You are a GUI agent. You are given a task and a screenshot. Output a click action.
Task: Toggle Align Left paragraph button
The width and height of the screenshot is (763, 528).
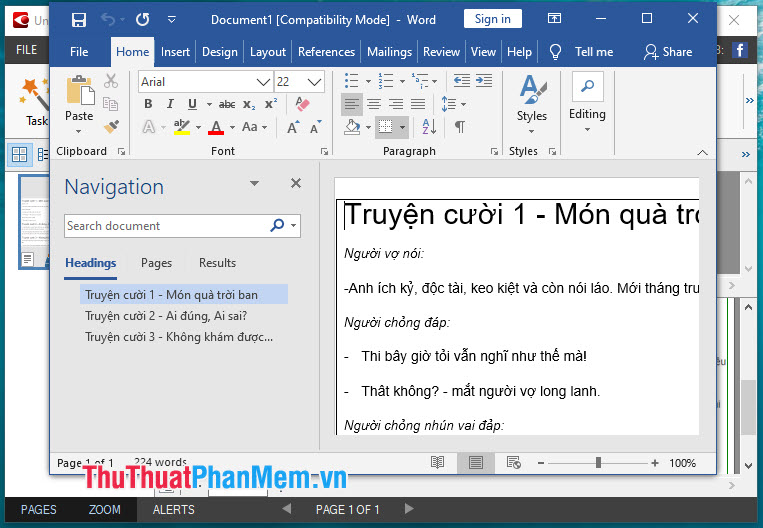(351, 104)
